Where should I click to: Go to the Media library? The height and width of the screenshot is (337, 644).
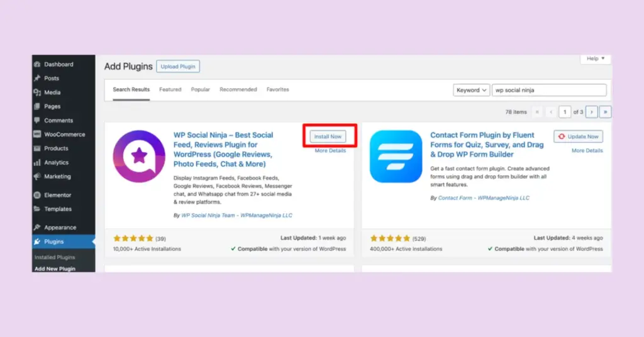click(52, 92)
